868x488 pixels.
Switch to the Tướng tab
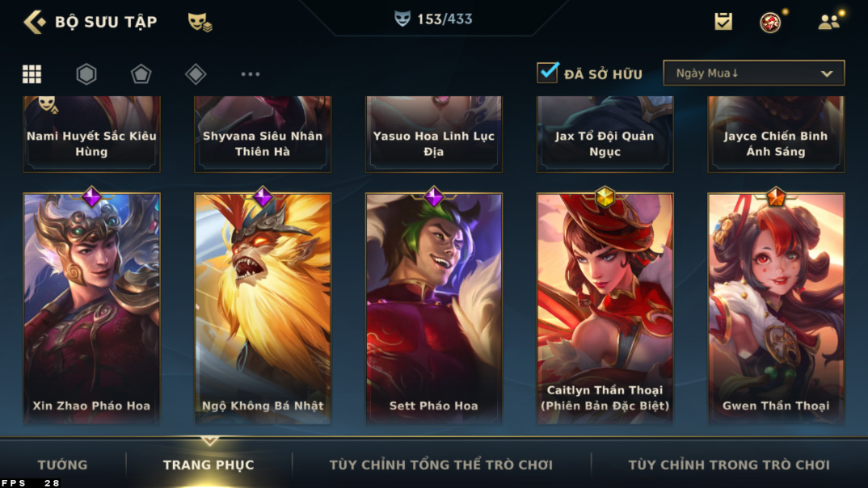coord(62,465)
